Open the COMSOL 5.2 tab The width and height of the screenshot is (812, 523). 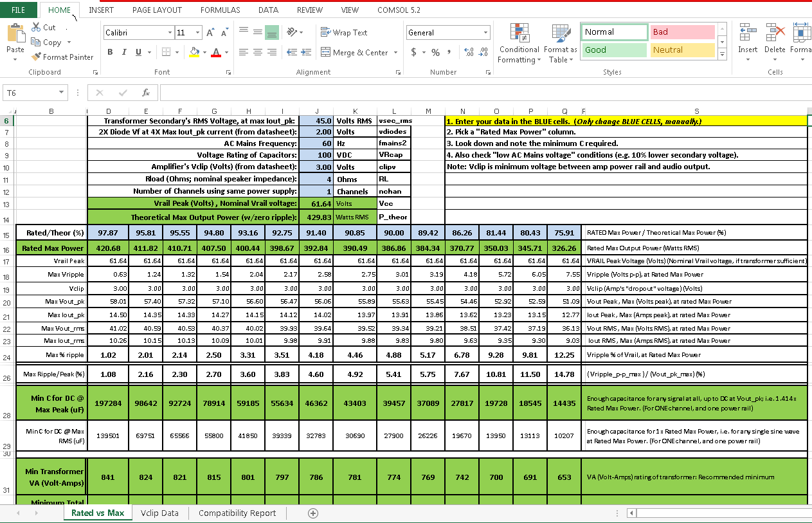click(399, 10)
